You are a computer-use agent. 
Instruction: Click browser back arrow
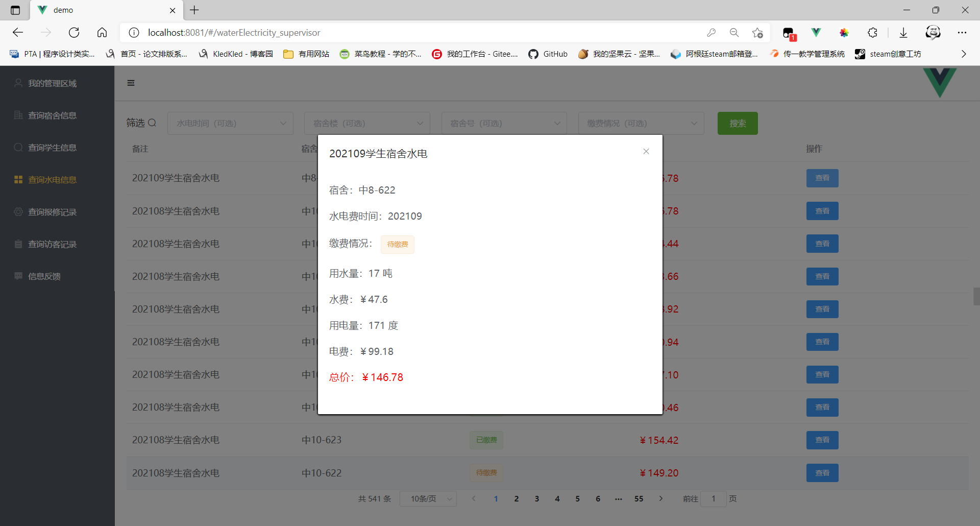[x=18, y=33]
